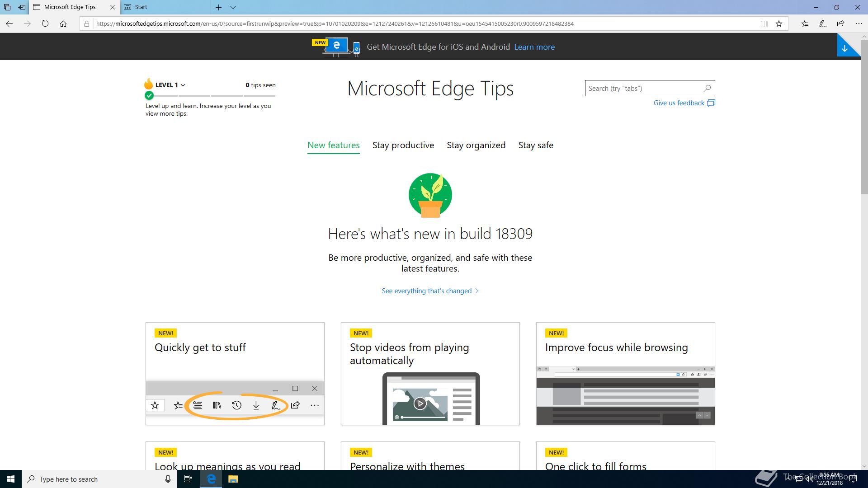The width and height of the screenshot is (868, 488).
Task: Click the search magnifier icon
Action: [x=708, y=88]
